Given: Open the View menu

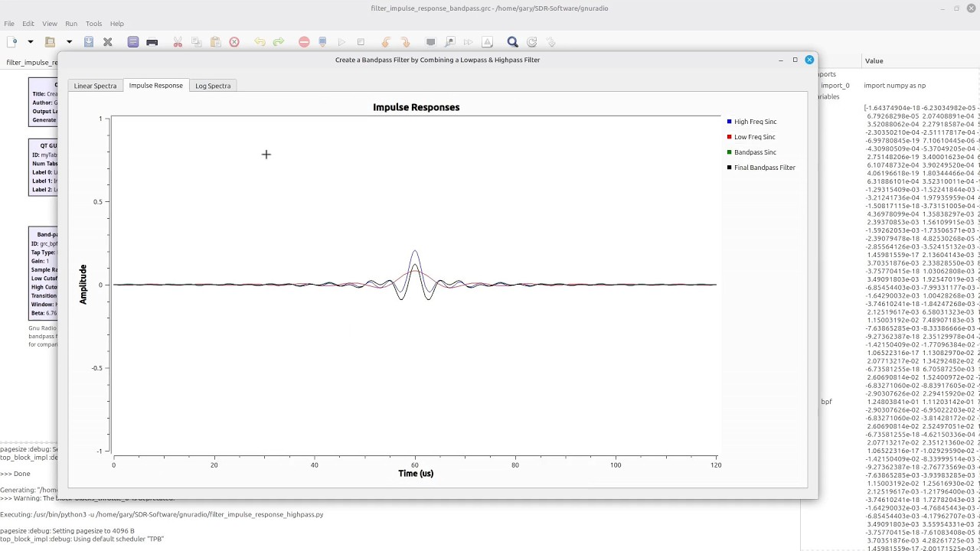Looking at the screenshot, I should coord(50,24).
